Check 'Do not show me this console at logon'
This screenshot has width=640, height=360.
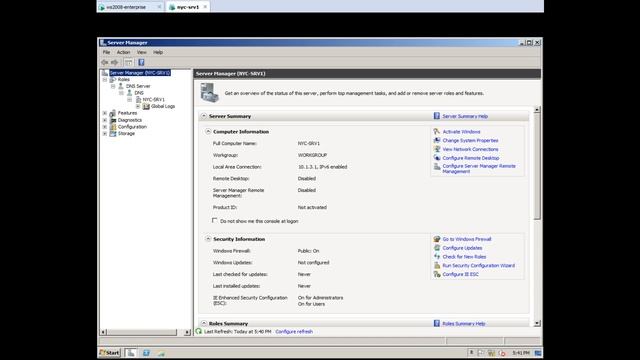coord(215,220)
